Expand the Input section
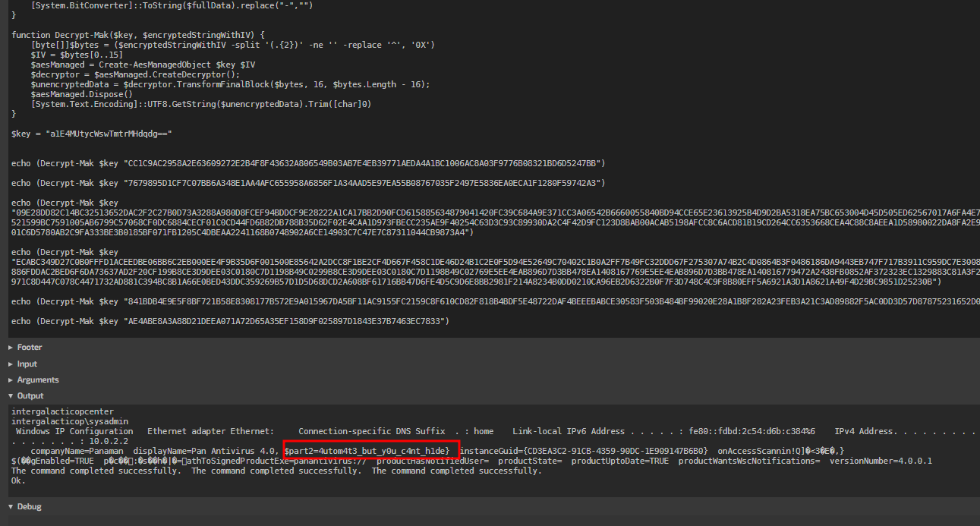The width and height of the screenshot is (980, 526). pyautogui.click(x=27, y=364)
